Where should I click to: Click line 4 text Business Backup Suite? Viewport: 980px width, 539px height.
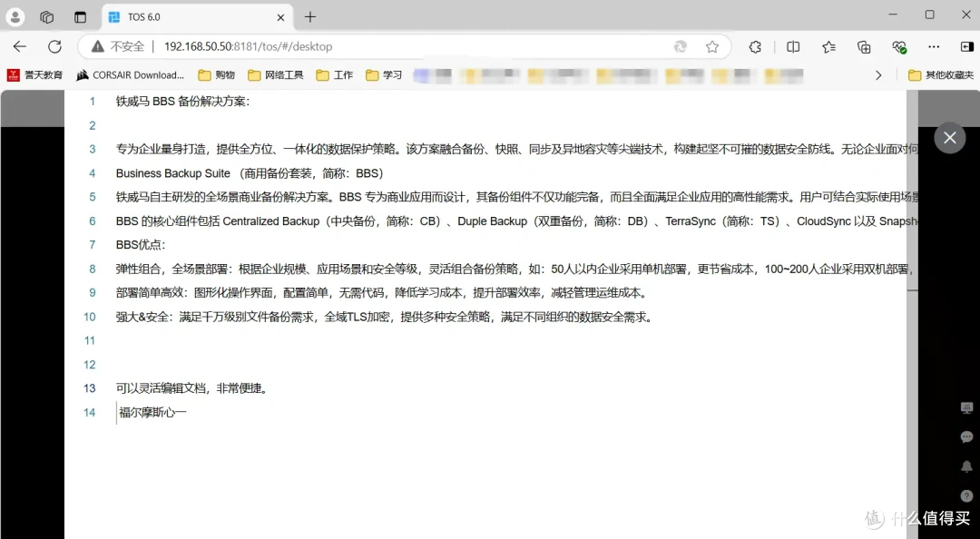tap(173, 173)
